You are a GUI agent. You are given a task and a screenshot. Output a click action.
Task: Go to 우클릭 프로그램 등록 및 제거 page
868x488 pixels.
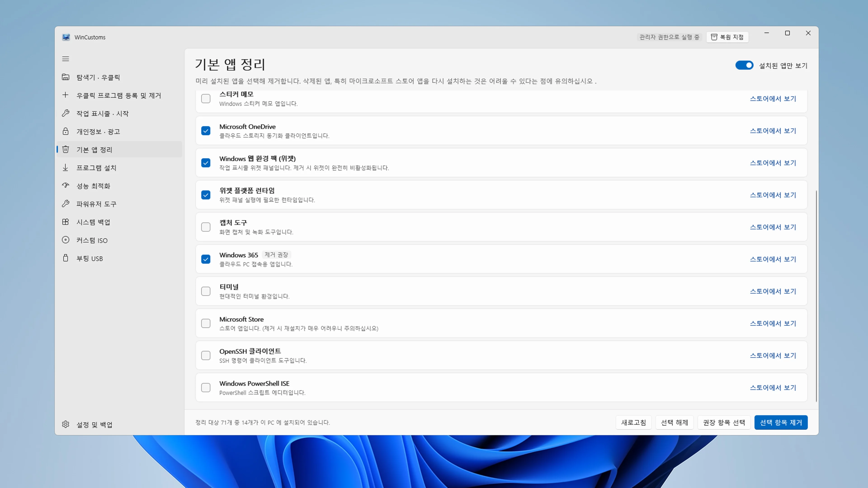pos(119,95)
